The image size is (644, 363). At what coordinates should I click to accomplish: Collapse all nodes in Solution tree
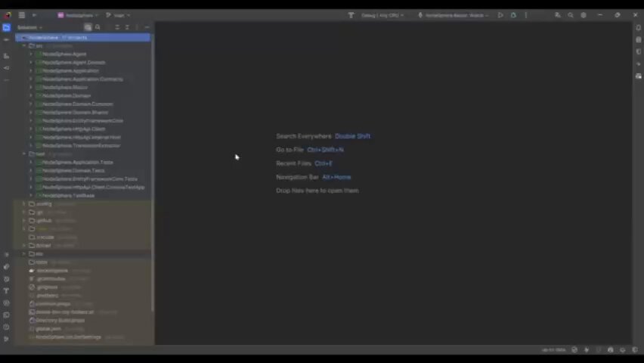(x=127, y=27)
